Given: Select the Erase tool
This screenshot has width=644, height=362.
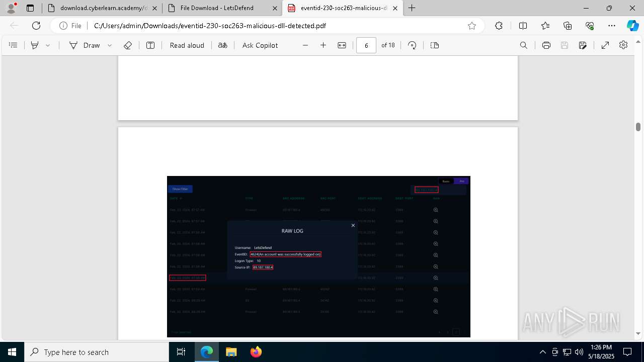Looking at the screenshot, I should click(128, 45).
